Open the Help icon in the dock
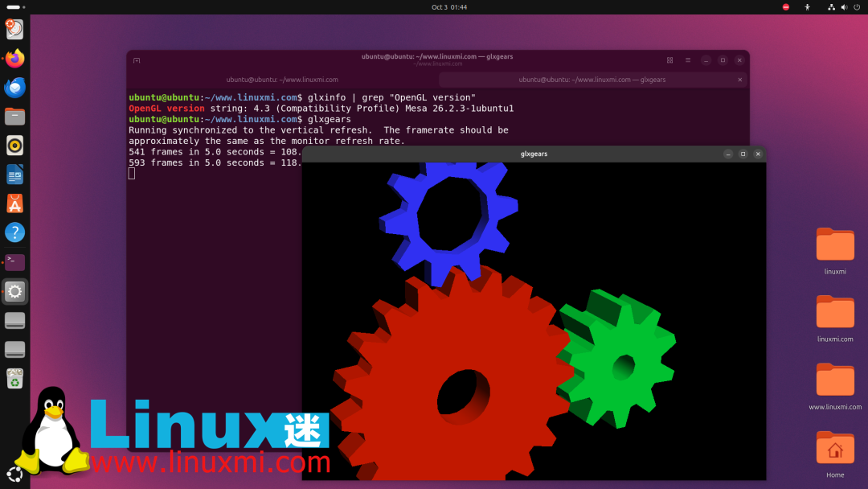The image size is (868, 489). pyautogui.click(x=15, y=232)
